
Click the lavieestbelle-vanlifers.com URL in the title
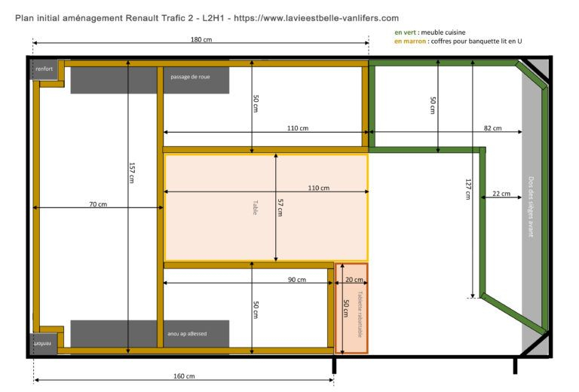point(317,17)
